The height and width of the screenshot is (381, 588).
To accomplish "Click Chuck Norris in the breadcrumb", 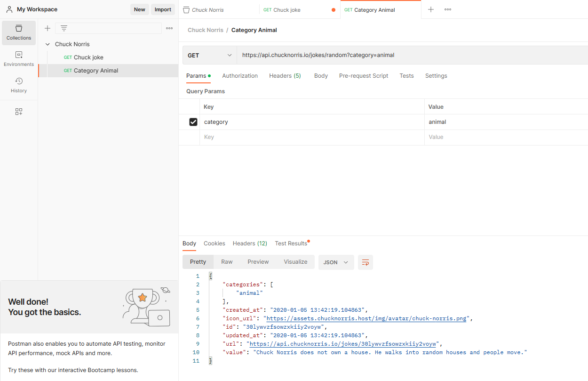I will [206, 30].
